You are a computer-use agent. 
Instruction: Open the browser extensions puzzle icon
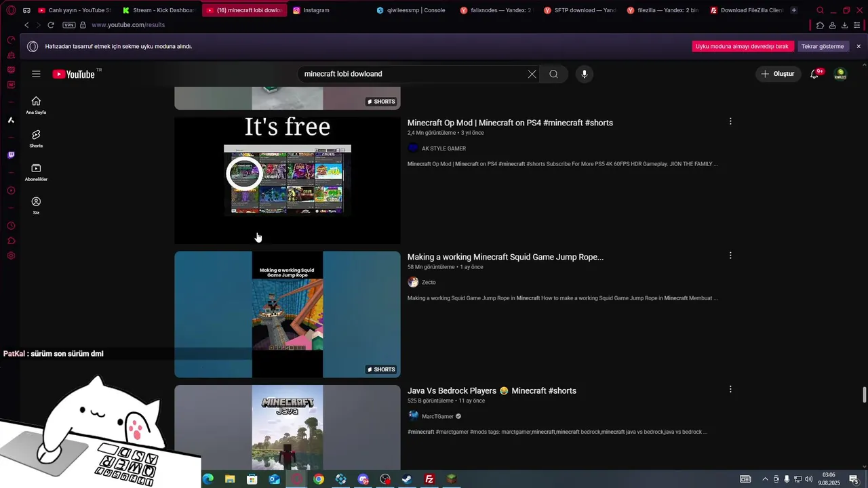820,25
